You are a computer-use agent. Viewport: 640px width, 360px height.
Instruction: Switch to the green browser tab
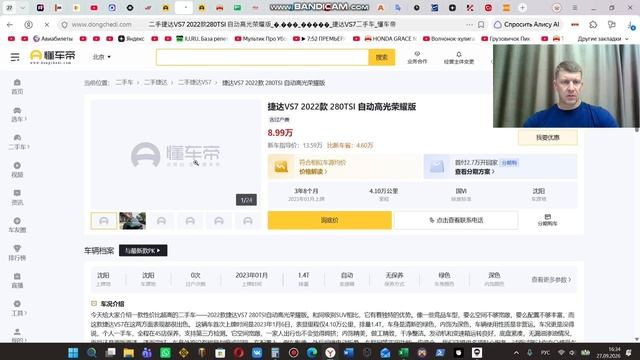tap(237, 8)
